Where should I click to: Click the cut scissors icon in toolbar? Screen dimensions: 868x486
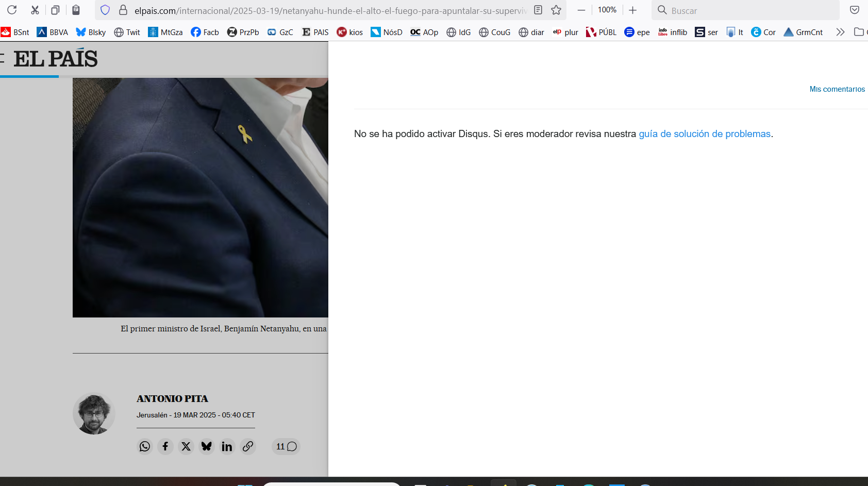pyautogui.click(x=35, y=10)
